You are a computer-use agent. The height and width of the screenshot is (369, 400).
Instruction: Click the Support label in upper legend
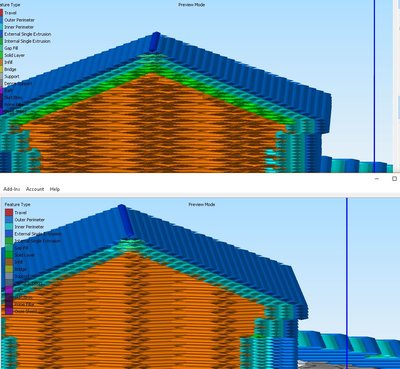12,76
